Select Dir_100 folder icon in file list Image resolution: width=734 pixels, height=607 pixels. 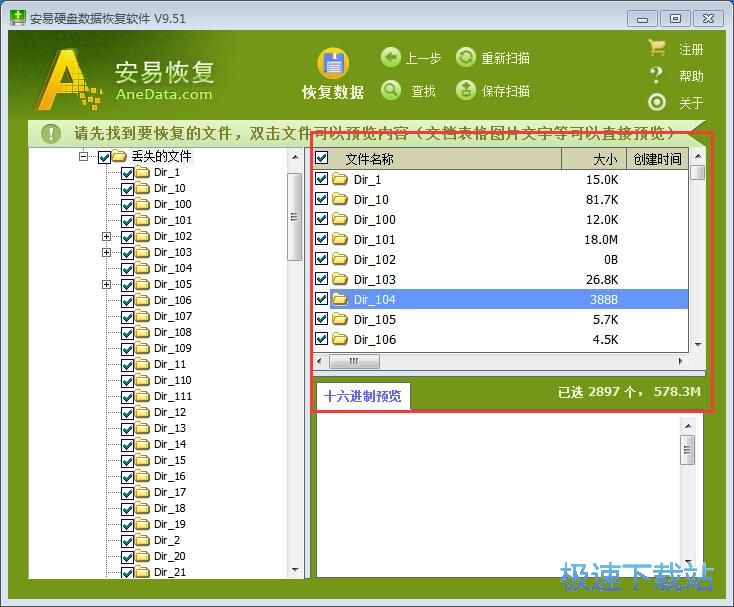pos(340,219)
